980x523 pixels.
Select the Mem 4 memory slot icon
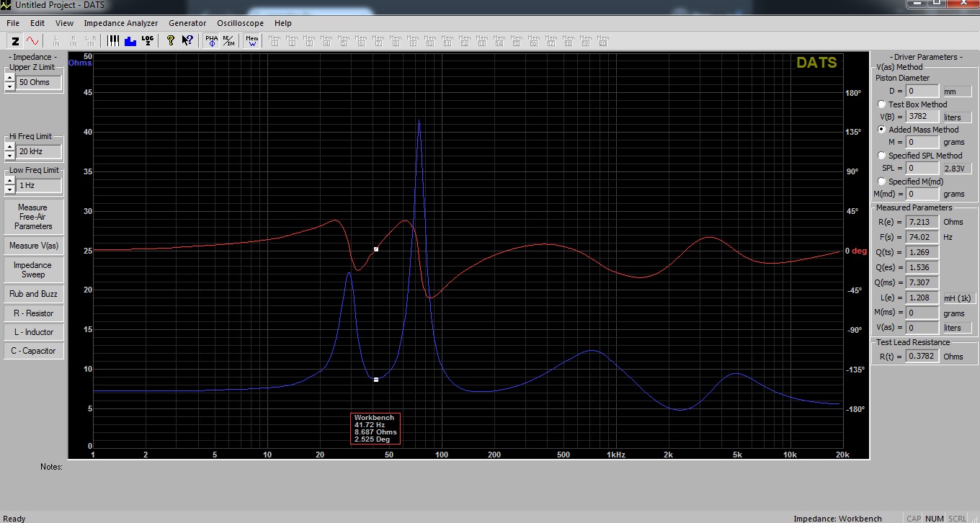click(x=326, y=41)
